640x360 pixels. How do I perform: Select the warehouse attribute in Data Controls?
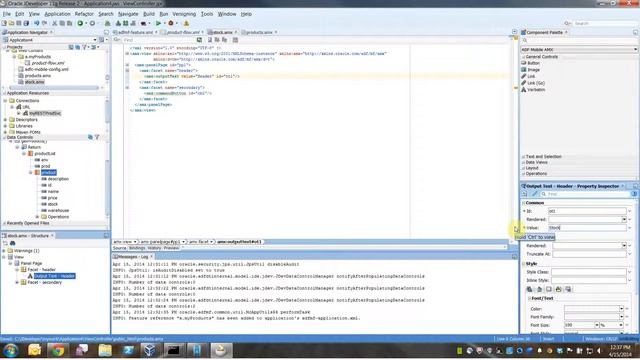[x=58, y=211]
